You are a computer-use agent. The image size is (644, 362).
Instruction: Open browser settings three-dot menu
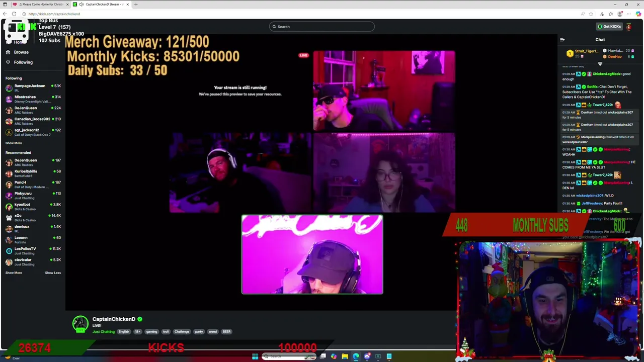[x=629, y=14]
